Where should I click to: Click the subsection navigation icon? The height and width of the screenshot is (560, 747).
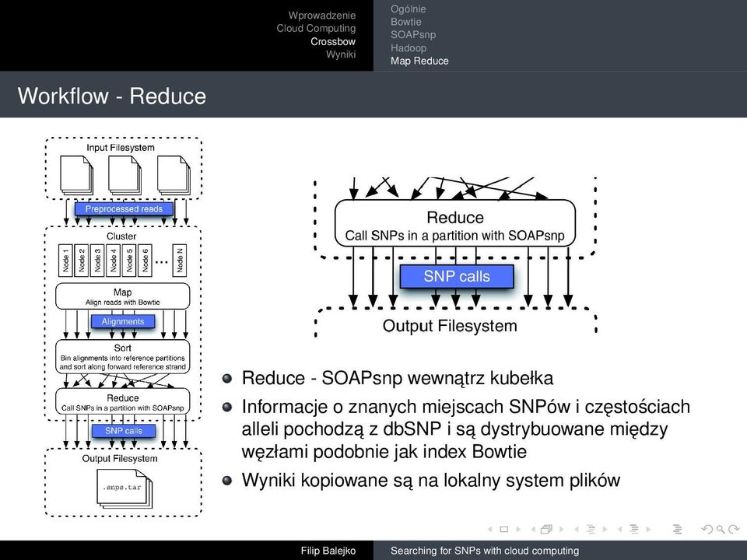(591, 529)
